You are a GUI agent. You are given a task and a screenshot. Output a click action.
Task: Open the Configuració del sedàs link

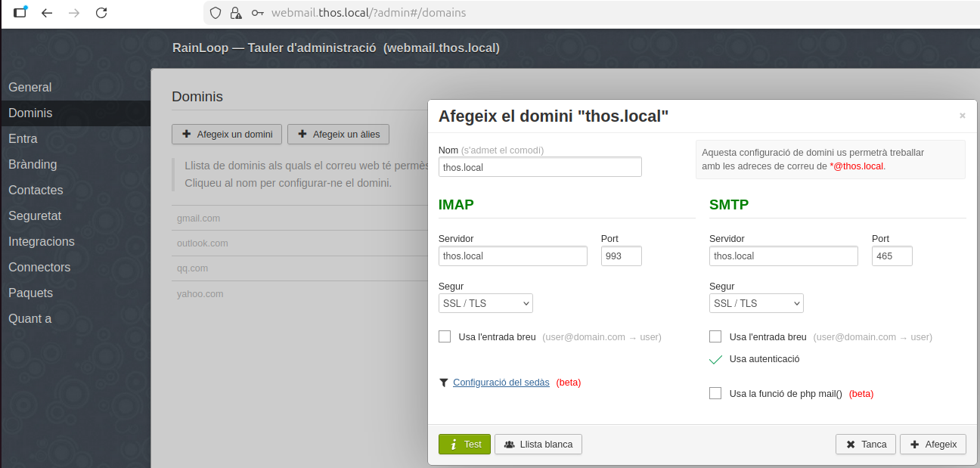click(x=501, y=383)
